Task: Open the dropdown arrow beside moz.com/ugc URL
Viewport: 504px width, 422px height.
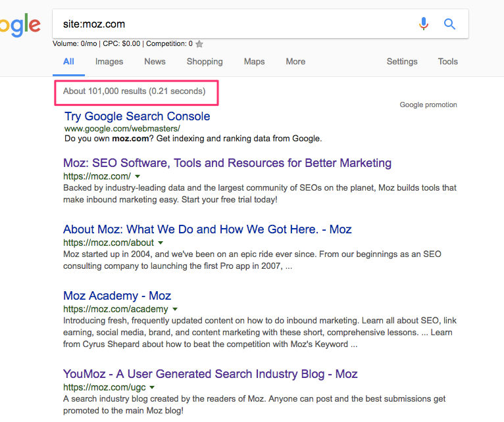Action: click(x=152, y=388)
